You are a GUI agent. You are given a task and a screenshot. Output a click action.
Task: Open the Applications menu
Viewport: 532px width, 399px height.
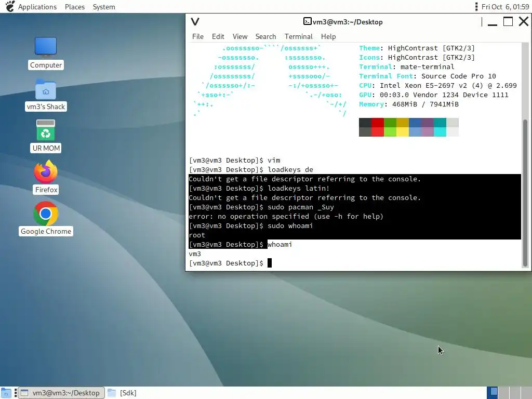click(37, 7)
